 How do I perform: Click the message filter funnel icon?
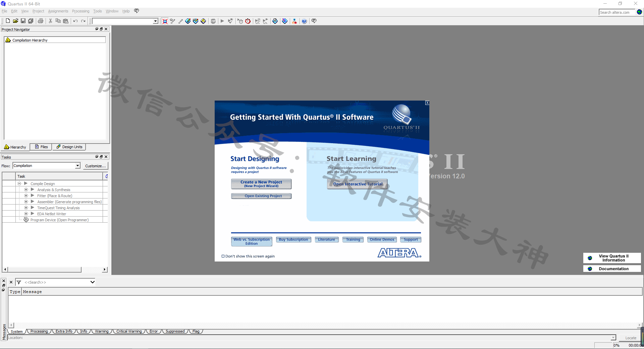[x=19, y=282]
